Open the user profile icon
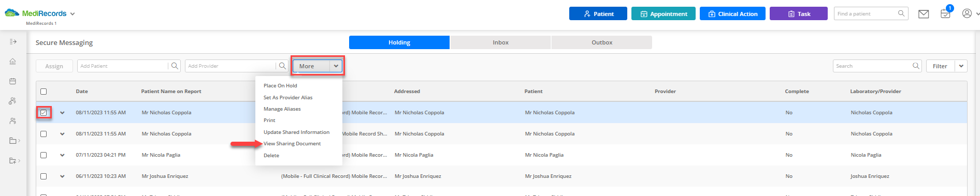 [967, 13]
